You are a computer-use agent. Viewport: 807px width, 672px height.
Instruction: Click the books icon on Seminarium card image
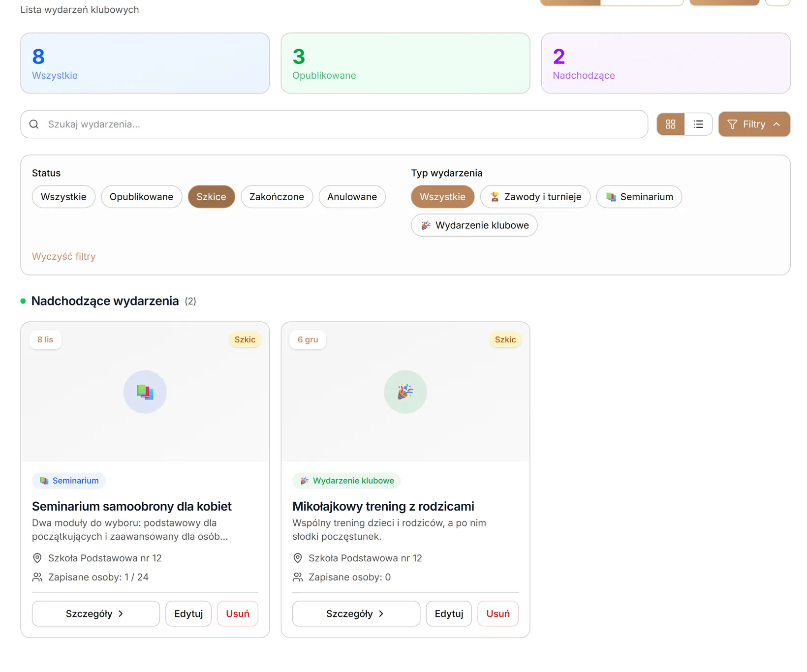pyautogui.click(x=145, y=392)
